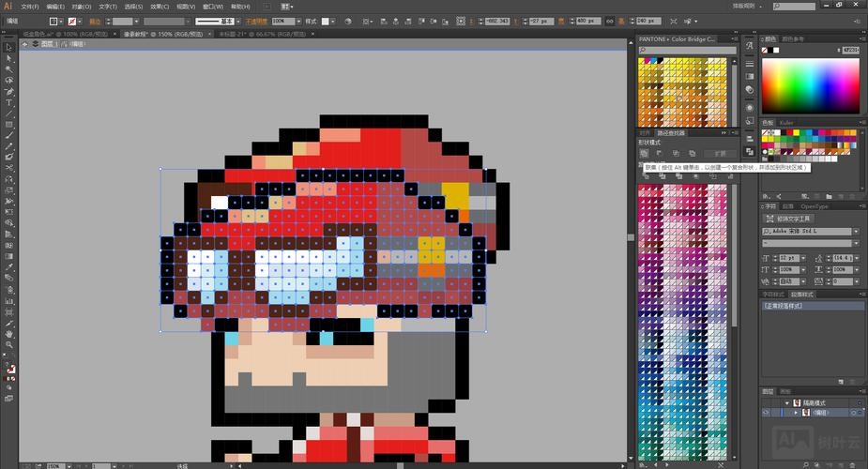Select the Zoom magnifier tool
The width and height of the screenshot is (868, 469).
pyautogui.click(x=9, y=345)
